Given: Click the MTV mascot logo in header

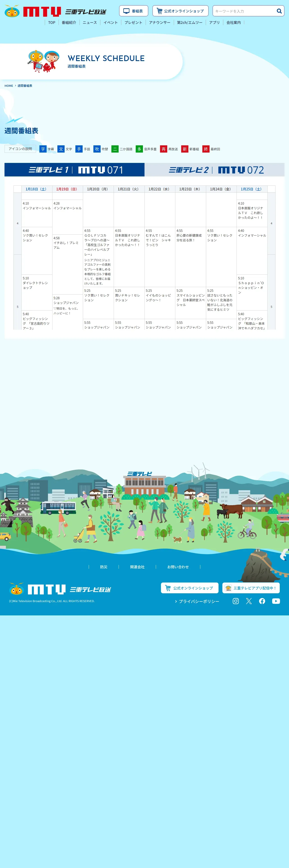Looking at the screenshot, I should [12, 11].
